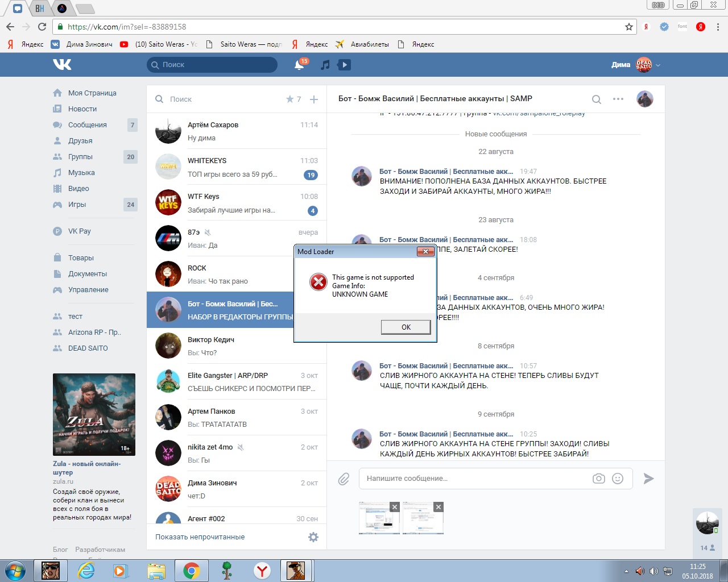Open Группы in sidebar
The height and width of the screenshot is (582, 728).
pos(80,156)
